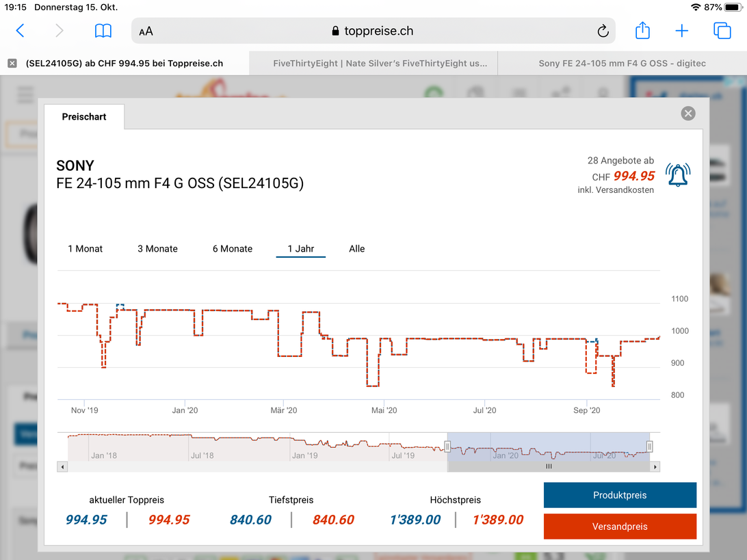
Task: Select the 6 Monate time range
Action: (233, 249)
